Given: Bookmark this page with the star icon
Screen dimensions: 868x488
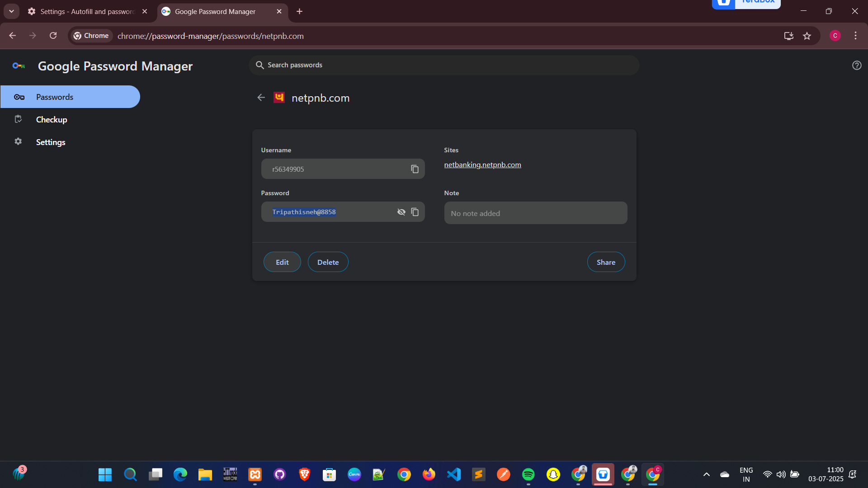Looking at the screenshot, I should (x=807, y=36).
